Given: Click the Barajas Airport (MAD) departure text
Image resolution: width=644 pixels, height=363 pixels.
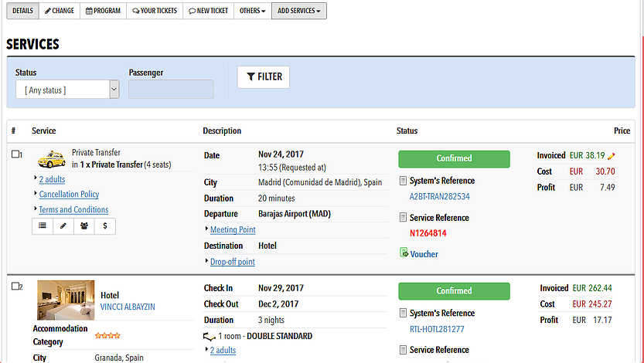Looking at the screenshot, I should pyautogui.click(x=295, y=214).
